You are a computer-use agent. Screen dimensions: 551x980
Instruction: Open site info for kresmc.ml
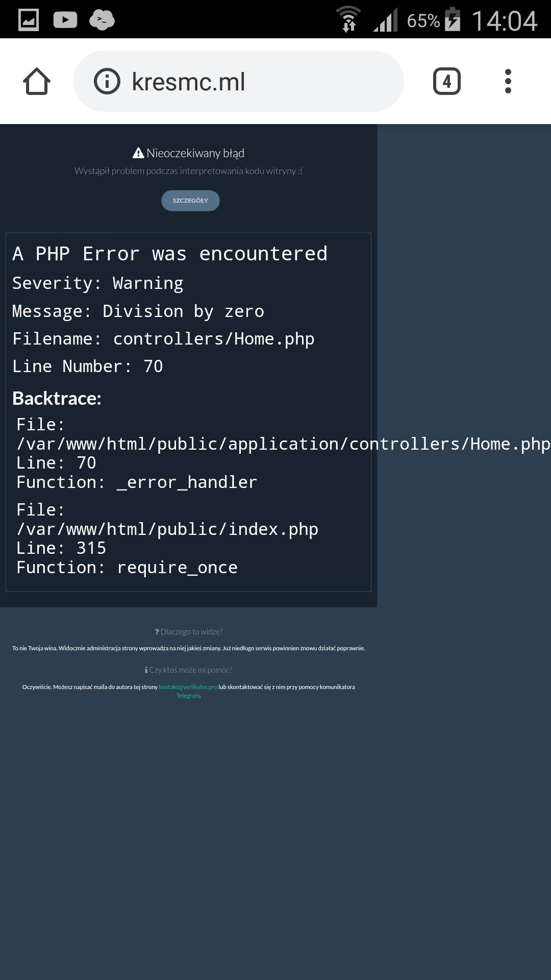click(x=107, y=82)
